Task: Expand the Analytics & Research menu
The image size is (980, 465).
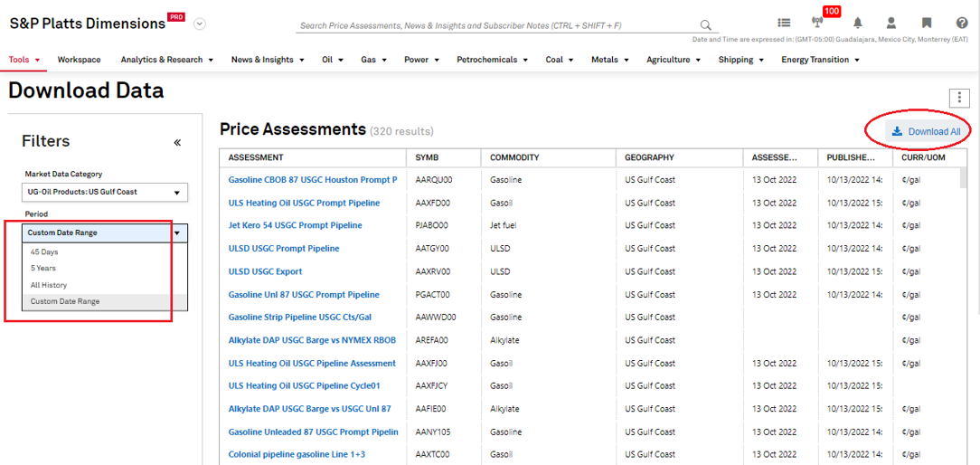Action: tap(167, 60)
